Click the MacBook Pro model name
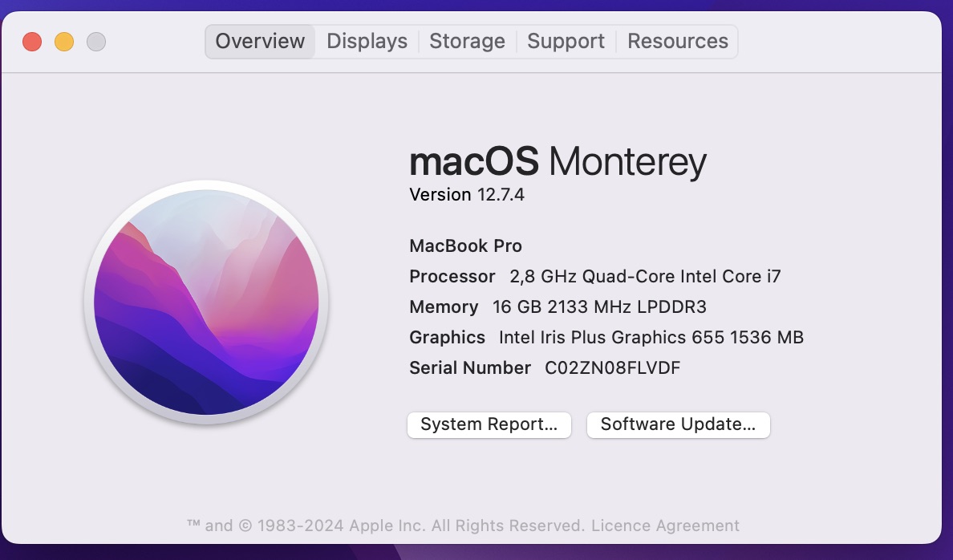The image size is (953, 560). pyautogui.click(x=465, y=246)
